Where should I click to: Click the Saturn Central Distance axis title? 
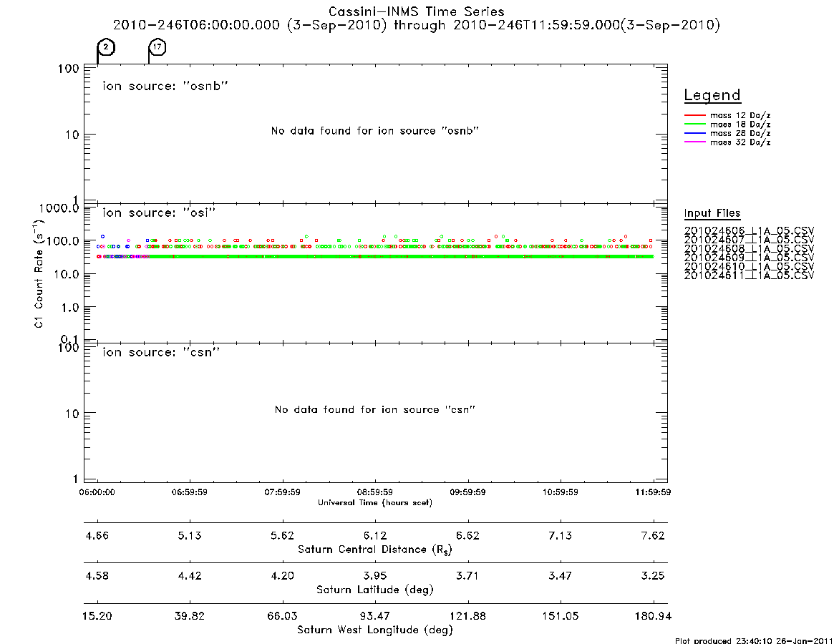pyautogui.click(x=375, y=550)
